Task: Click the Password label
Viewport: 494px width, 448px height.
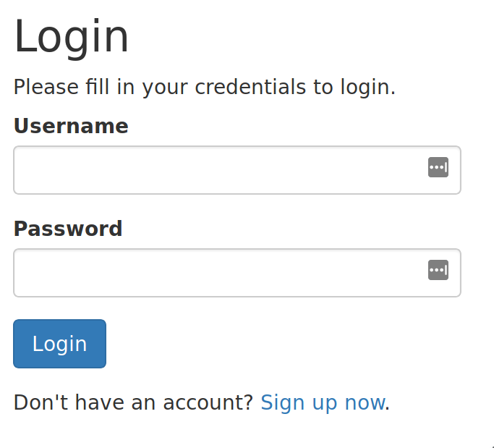Action: pos(68,229)
